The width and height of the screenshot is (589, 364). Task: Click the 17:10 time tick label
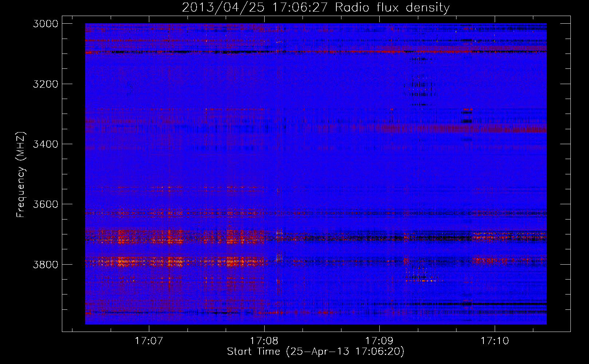[495, 341]
